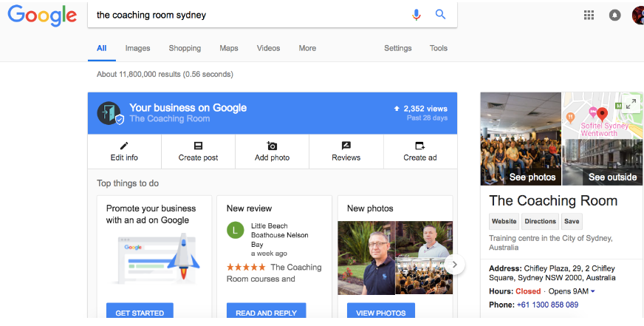
Task: Switch to the Shopping tab
Action: pyautogui.click(x=185, y=48)
